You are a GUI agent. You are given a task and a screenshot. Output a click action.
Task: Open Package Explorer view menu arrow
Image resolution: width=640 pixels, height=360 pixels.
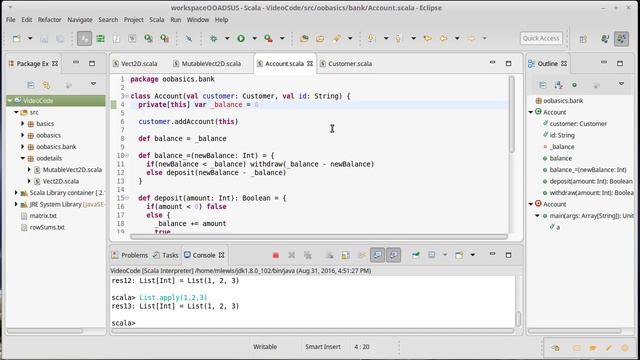(x=93, y=84)
